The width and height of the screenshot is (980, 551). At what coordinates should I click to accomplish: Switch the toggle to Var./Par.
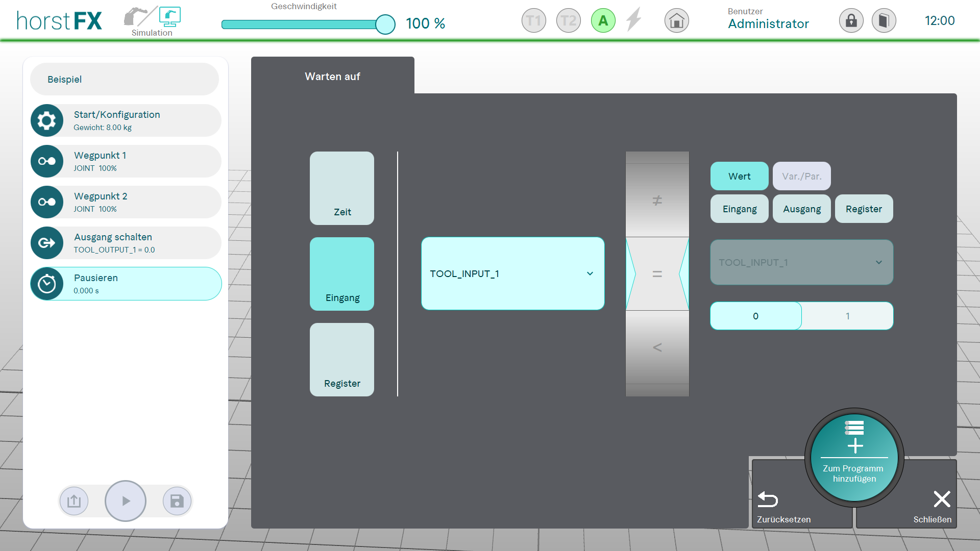(x=801, y=176)
